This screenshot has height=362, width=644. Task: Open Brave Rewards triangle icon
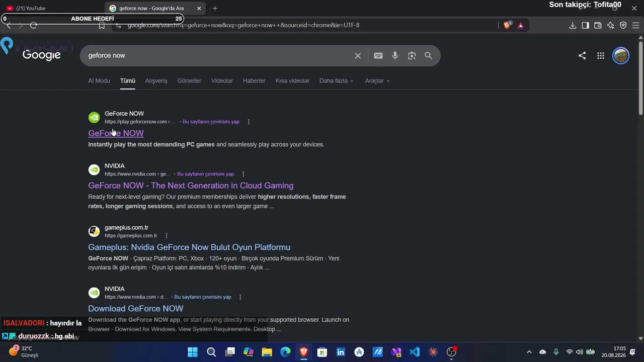(x=521, y=25)
